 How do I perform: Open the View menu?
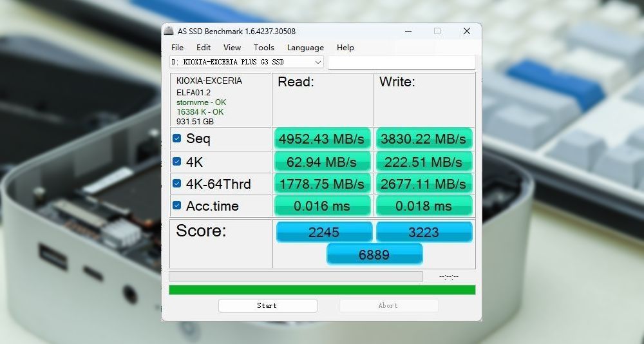[232, 48]
